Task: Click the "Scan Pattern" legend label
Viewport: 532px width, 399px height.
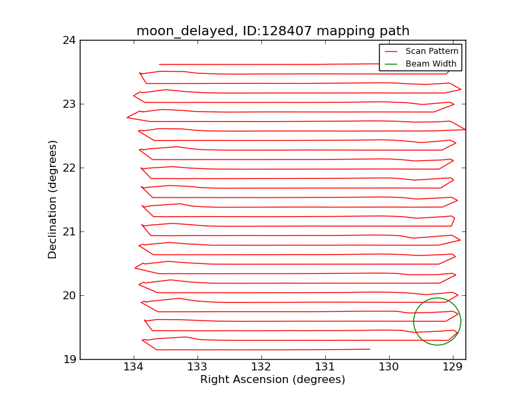Action: 432,51
